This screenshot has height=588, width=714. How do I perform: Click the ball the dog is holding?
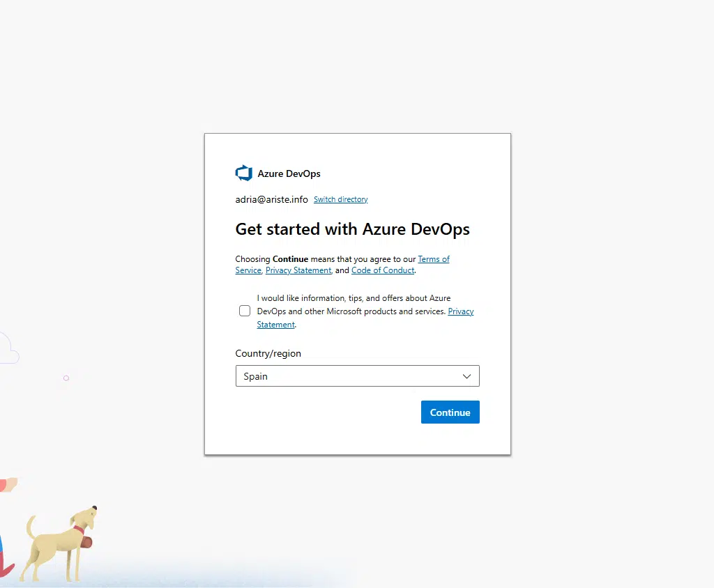(86, 543)
